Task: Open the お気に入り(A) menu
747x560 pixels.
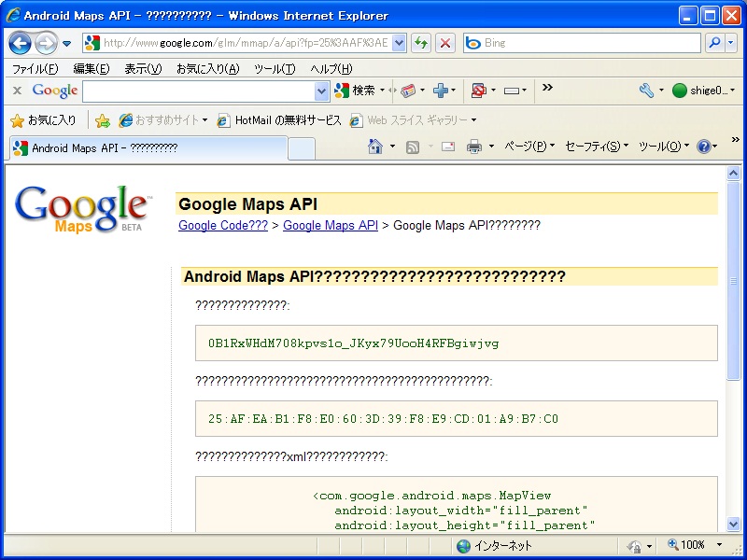Action: coord(207,69)
